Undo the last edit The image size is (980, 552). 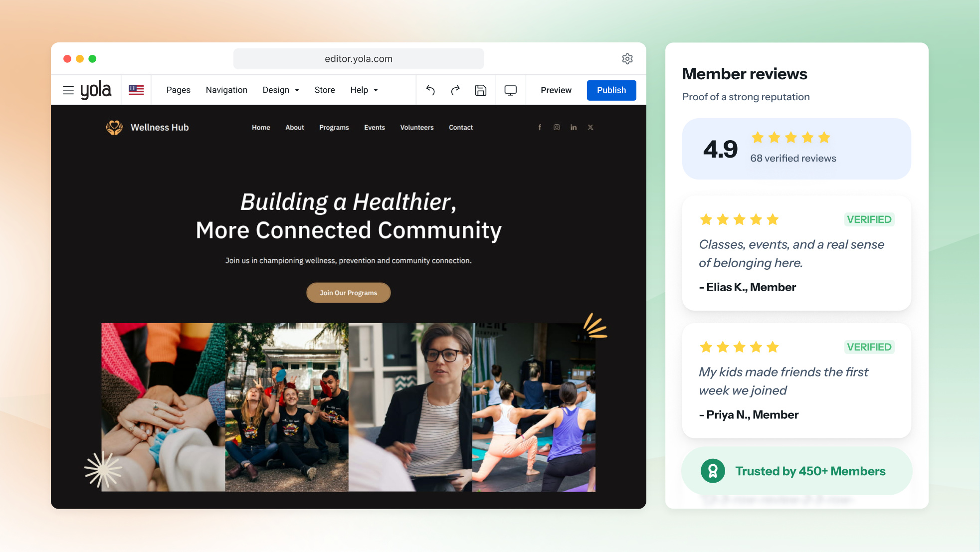430,90
